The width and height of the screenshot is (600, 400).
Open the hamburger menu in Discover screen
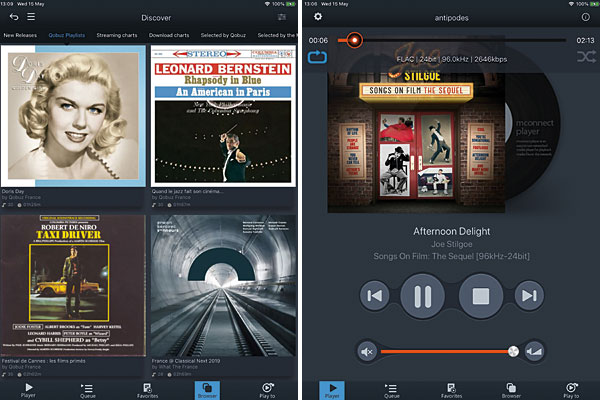click(31, 17)
